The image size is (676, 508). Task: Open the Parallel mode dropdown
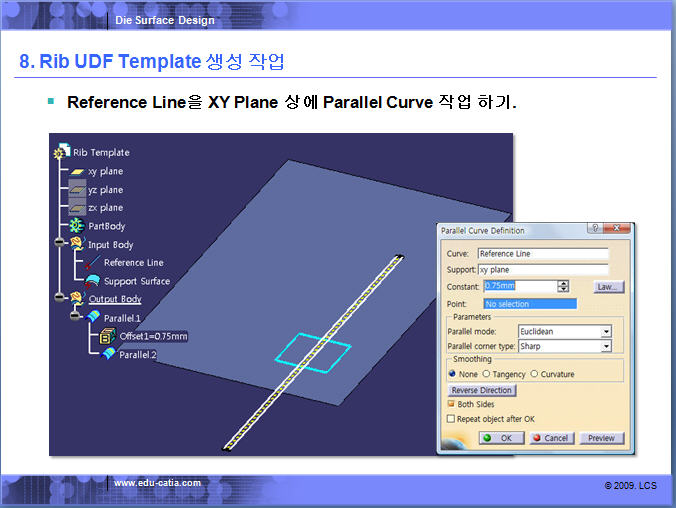coord(605,331)
